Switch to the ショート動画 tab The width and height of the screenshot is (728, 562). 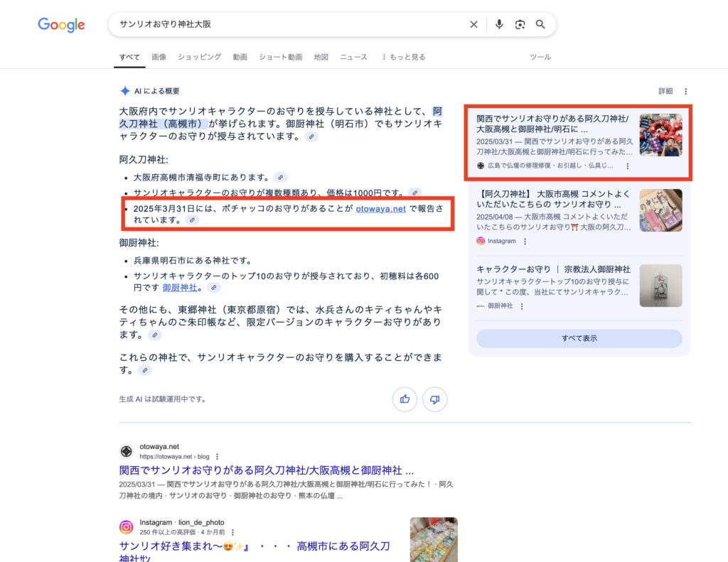280,57
